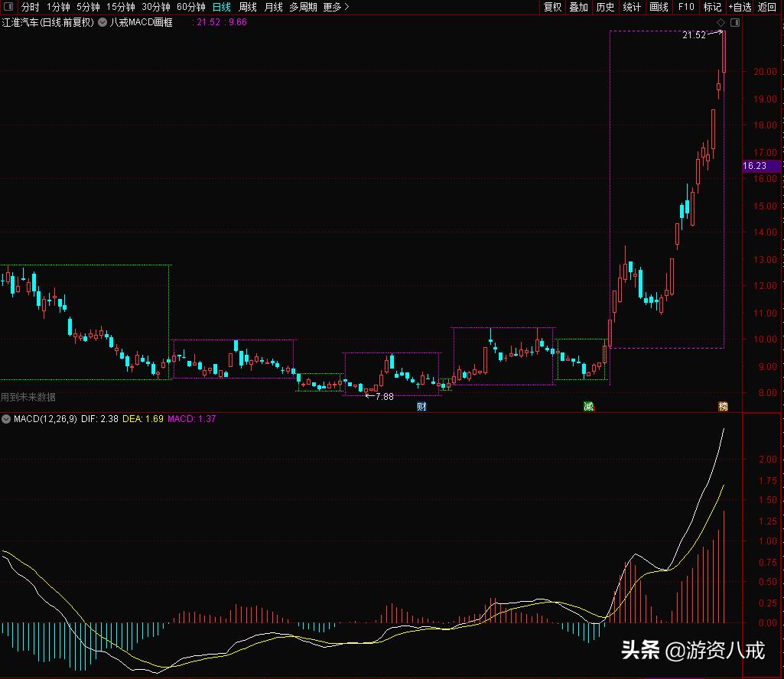Open F10 fundamental data

coord(685,7)
